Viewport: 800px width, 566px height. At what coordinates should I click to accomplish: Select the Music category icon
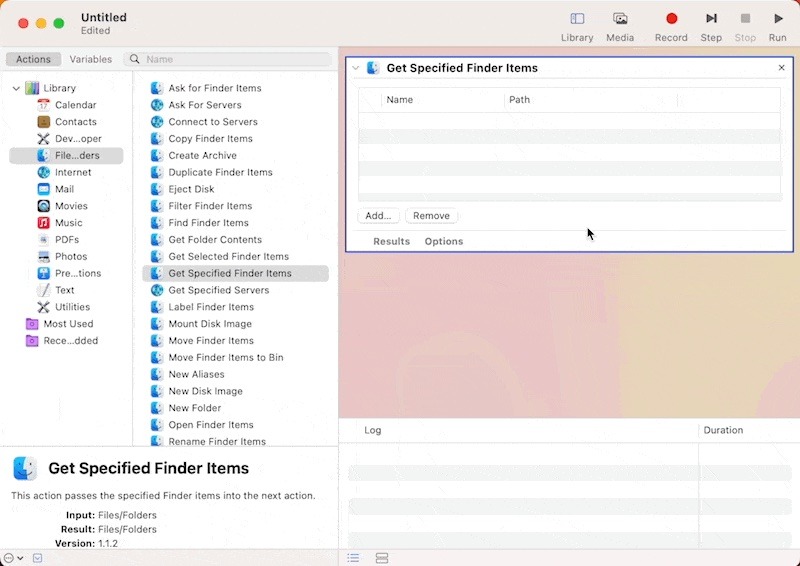(x=44, y=223)
